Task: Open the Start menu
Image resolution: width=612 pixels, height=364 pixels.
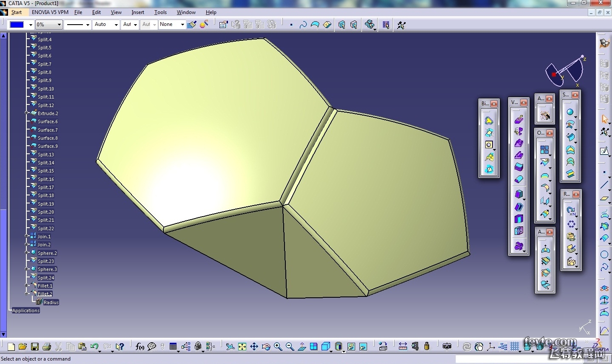Action: 17,12
